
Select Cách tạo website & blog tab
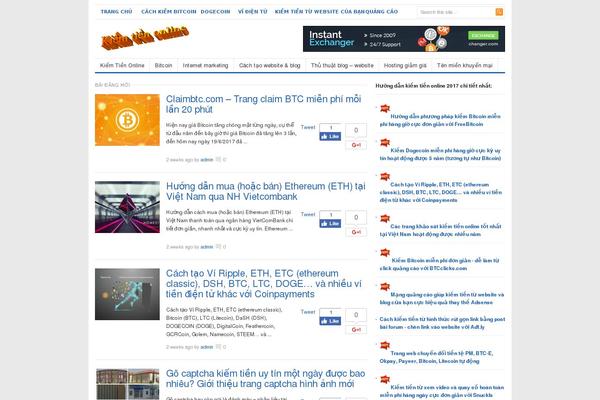pyautogui.click(x=269, y=65)
